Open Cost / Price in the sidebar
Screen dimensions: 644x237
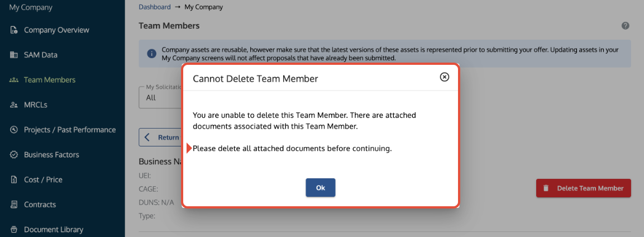(43, 179)
